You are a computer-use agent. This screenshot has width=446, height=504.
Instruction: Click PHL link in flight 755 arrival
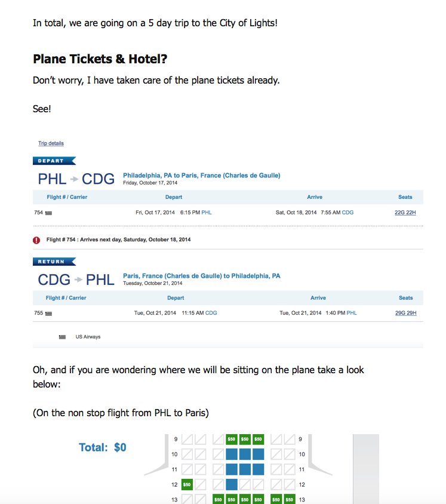[352, 313]
